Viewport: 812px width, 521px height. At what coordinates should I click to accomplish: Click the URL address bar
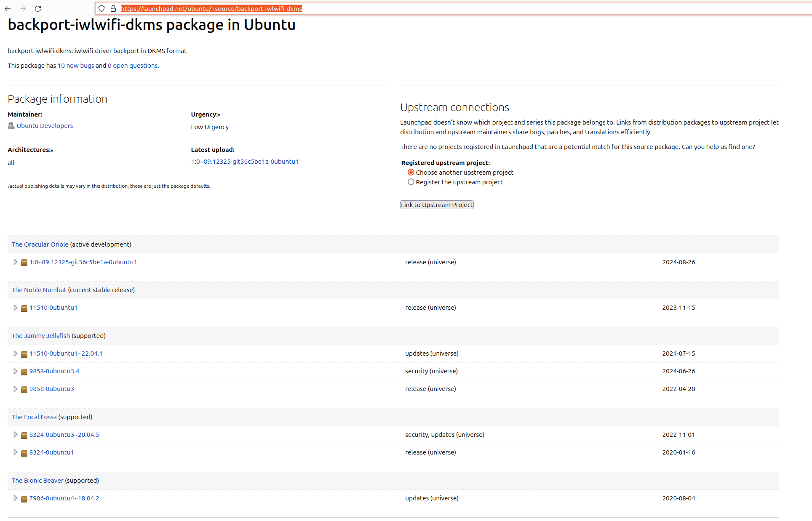coord(453,8)
